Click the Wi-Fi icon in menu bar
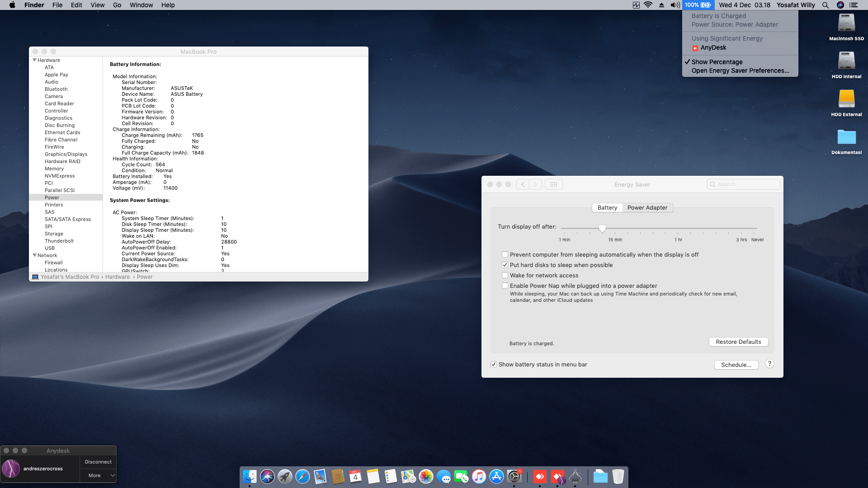Viewport: 868px width, 488px height. point(648,5)
